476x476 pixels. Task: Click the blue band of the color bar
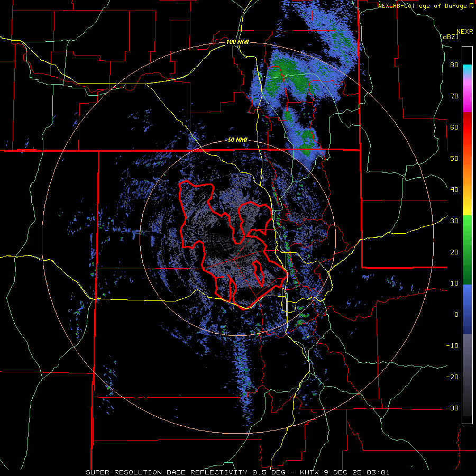point(467,309)
